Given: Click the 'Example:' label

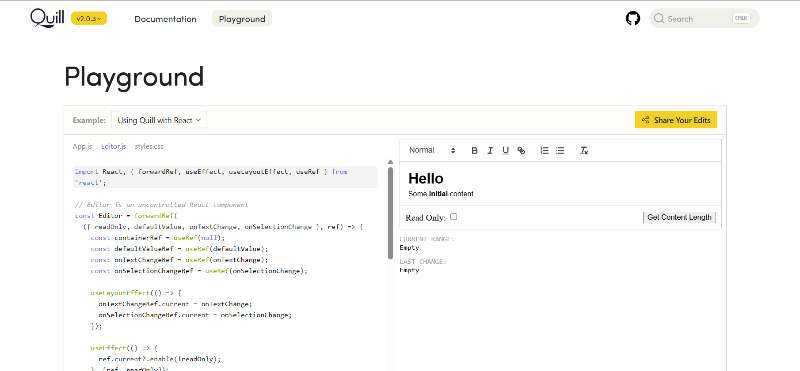Looking at the screenshot, I should (89, 120).
